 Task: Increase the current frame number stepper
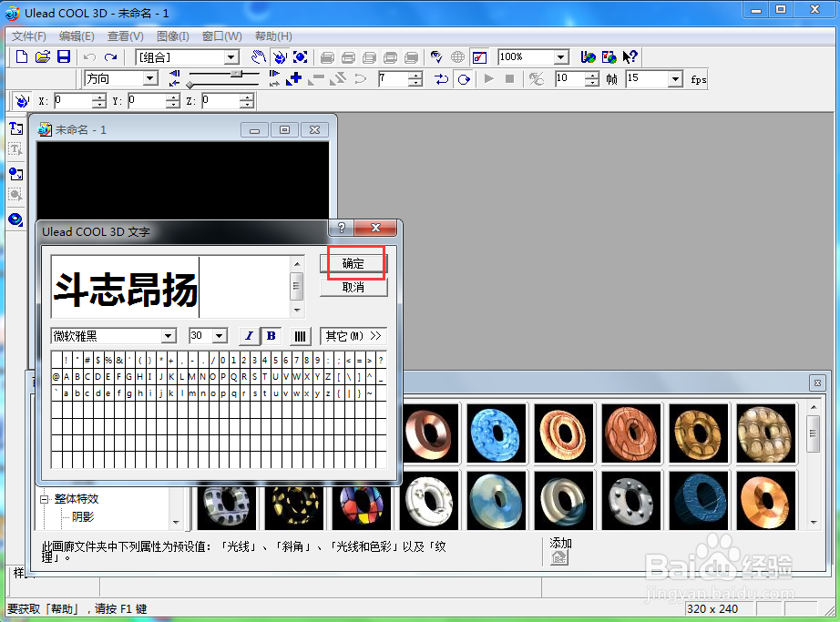point(415,76)
